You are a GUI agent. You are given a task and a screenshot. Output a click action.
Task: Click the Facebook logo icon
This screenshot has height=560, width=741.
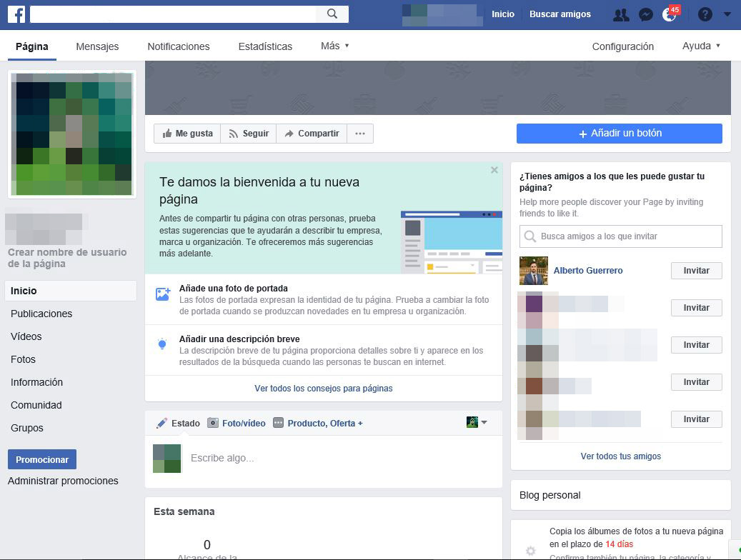coord(16,14)
